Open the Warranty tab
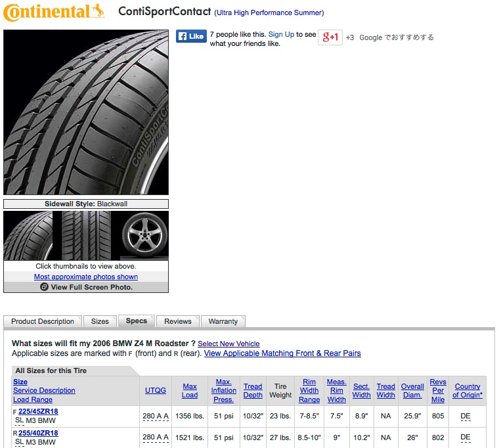This screenshot has width=499, height=448. 223,321
